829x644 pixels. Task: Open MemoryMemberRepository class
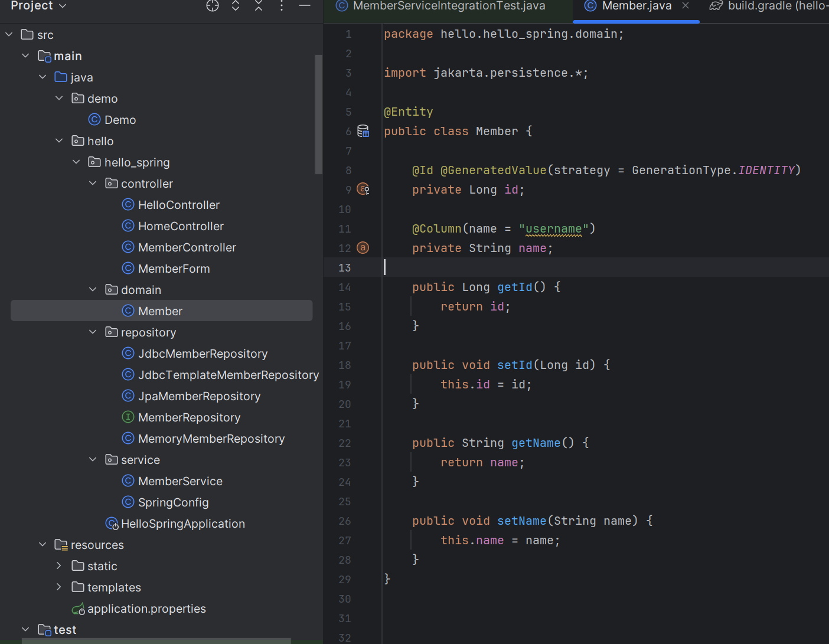click(203, 439)
